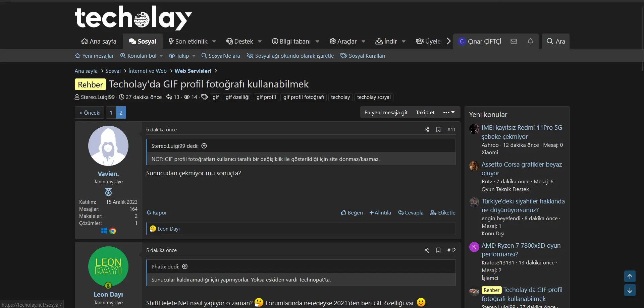Share post #11 via share icon
644x308 pixels.
tap(427, 129)
